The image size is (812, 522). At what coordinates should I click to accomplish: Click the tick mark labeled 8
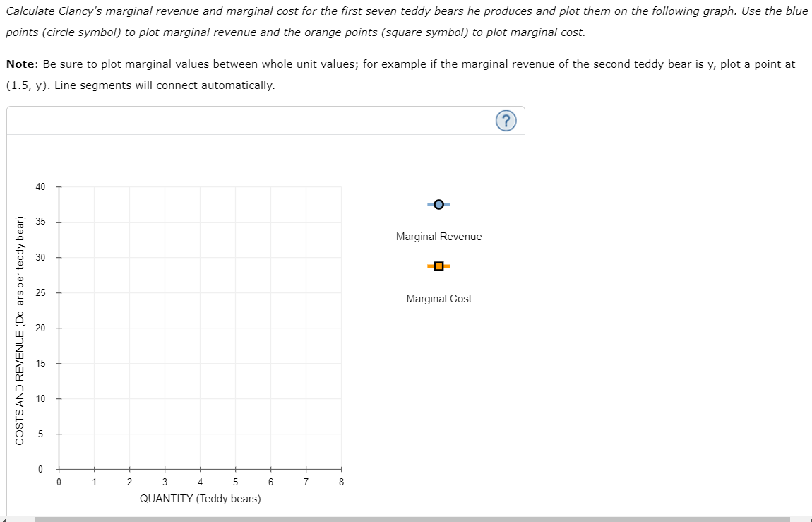[x=341, y=468]
